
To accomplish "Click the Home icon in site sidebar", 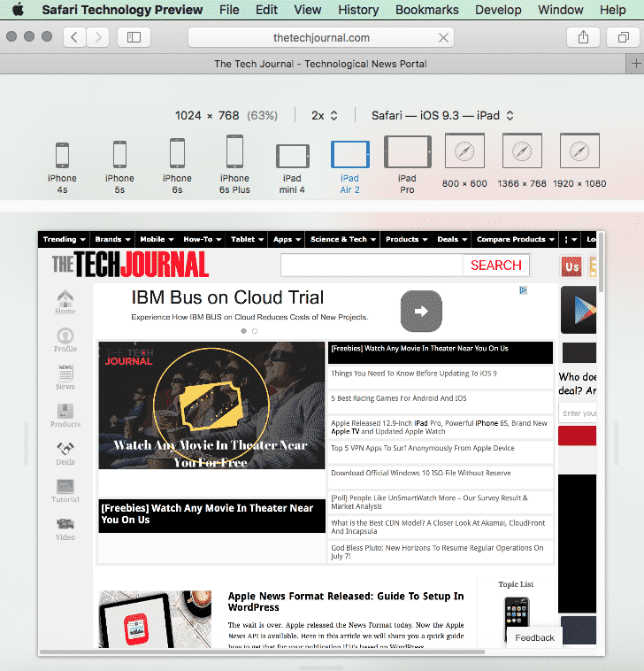I will 65,302.
